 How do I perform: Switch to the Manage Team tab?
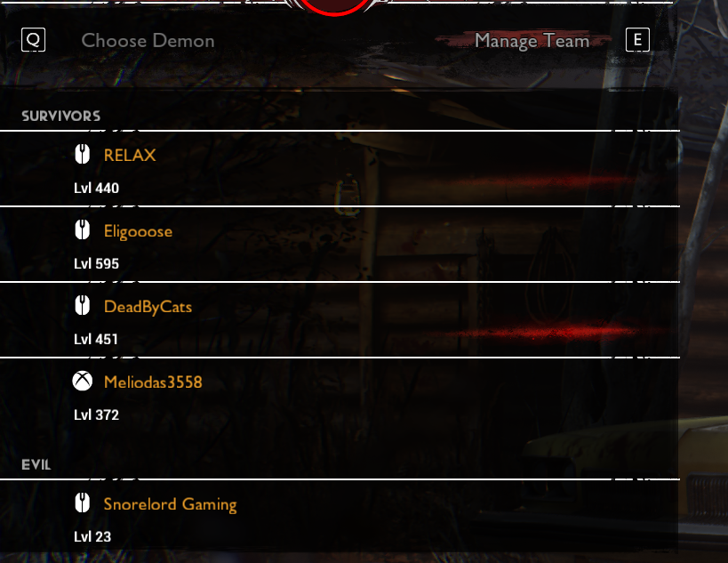(532, 41)
